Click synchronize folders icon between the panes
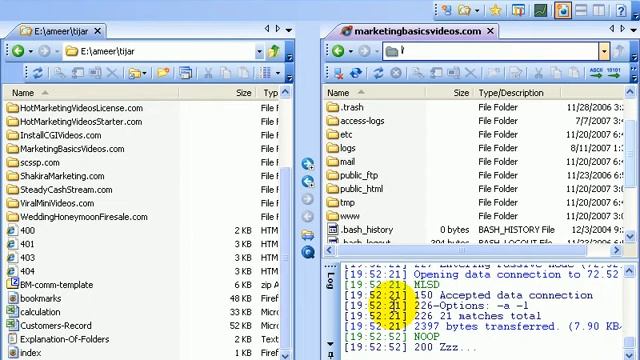Viewport: 640px width, 360px height. pos(308,234)
